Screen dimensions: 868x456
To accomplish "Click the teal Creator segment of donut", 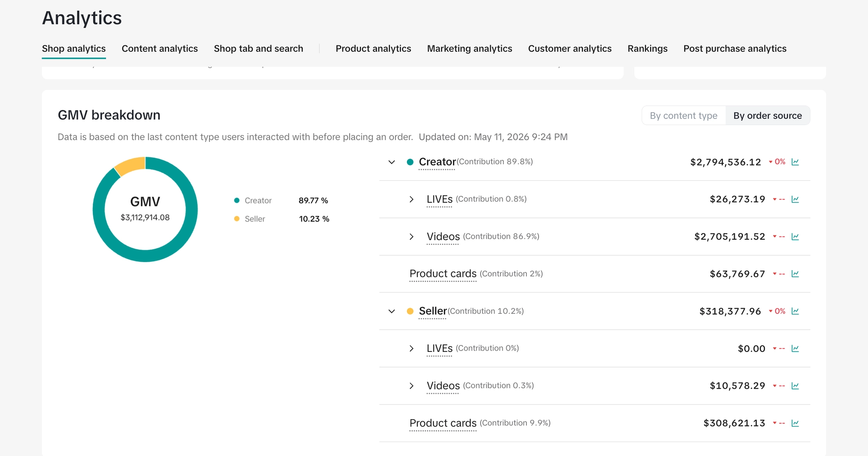I will 145,256.
